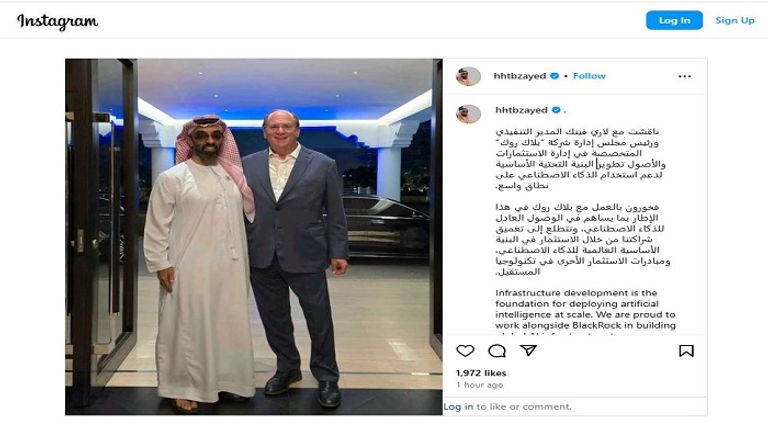768x439 pixels.
Task: Open comments via speech bubble icon
Action: point(497,351)
